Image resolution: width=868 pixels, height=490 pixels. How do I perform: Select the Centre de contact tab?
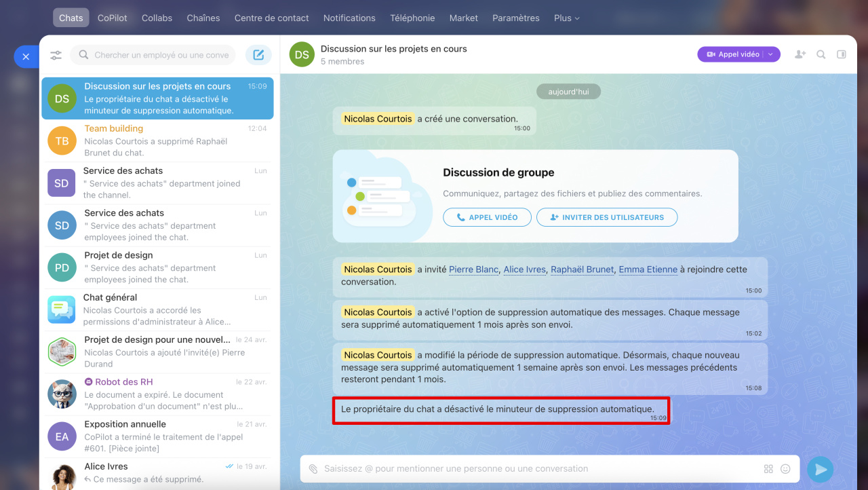coord(271,18)
